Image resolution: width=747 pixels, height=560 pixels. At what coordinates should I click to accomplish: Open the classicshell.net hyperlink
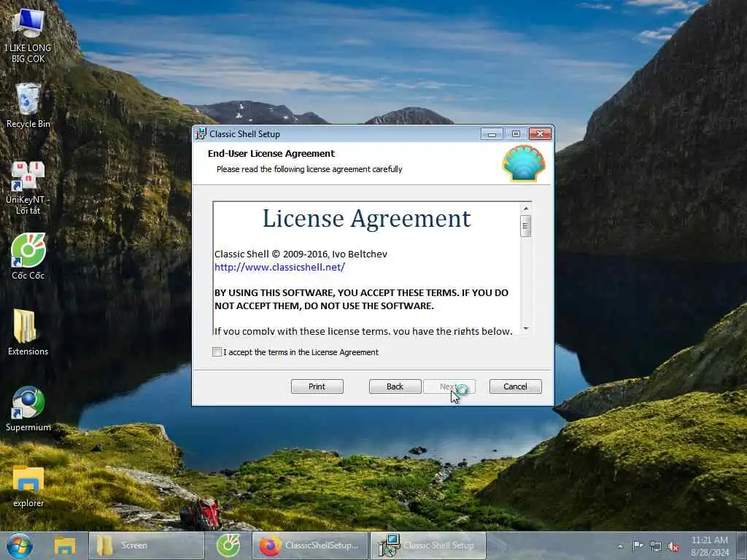coord(279,267)
